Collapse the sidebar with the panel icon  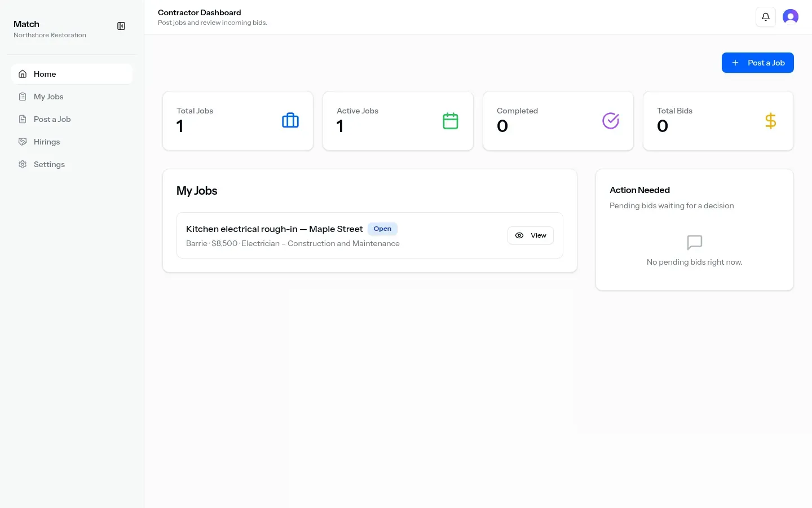[121, 26]
